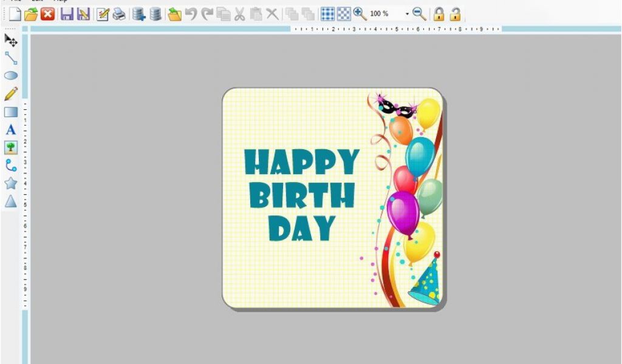Cut the selection with the scissors icon

tap(239, 15)
